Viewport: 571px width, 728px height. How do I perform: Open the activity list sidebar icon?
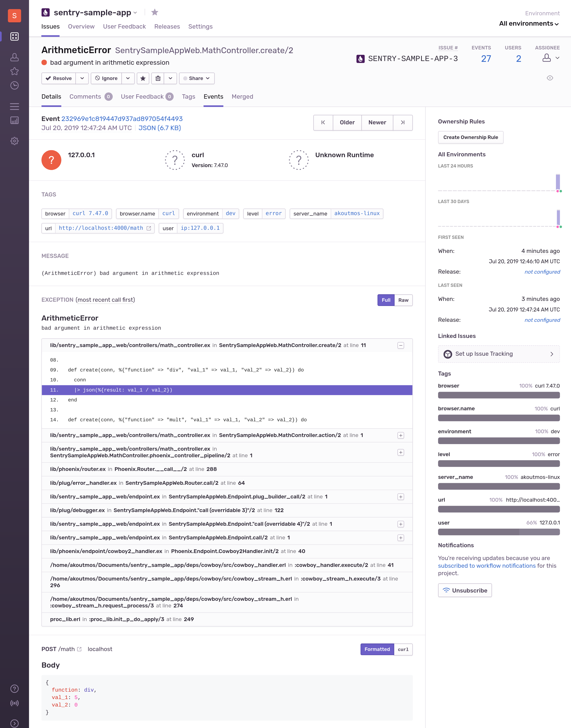click(14, 106)
